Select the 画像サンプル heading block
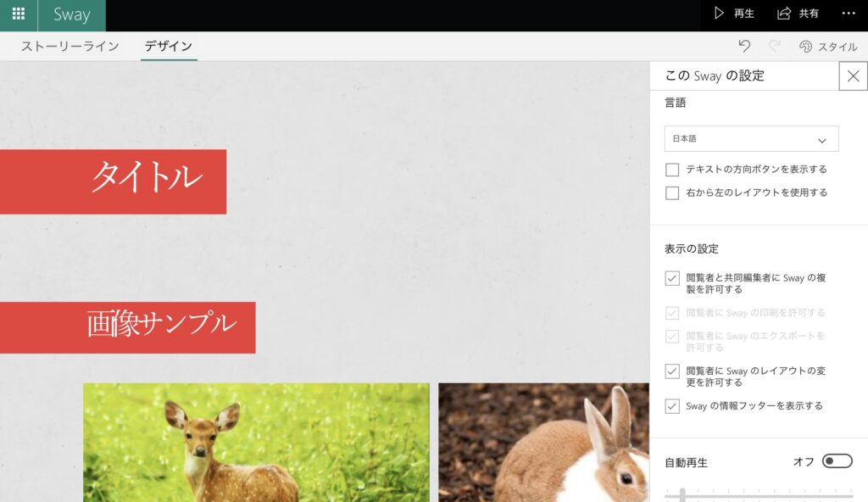Screen dimensions: 868x502 point(128,327)
